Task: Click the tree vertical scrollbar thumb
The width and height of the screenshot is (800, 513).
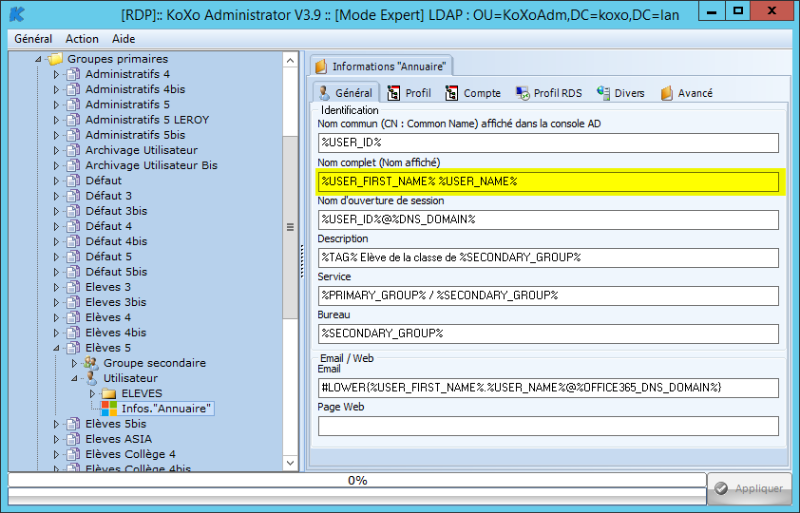Action: coord(290,227)
